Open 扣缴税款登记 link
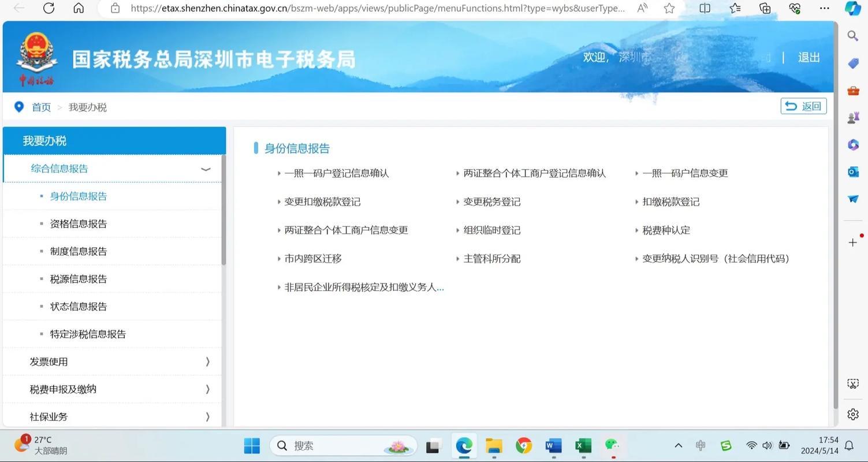This screenshot has height=462, width=868. (x=671, y=202)
